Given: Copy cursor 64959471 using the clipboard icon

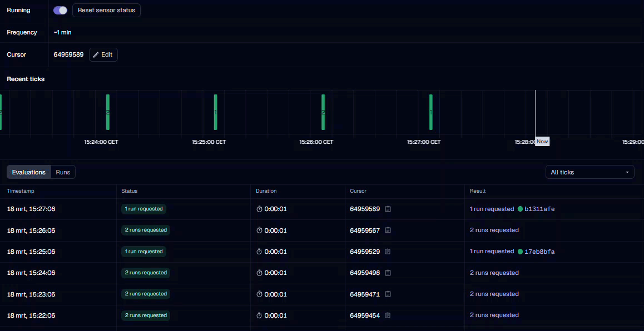Looking at the screenshot, I should pos(388,294).
